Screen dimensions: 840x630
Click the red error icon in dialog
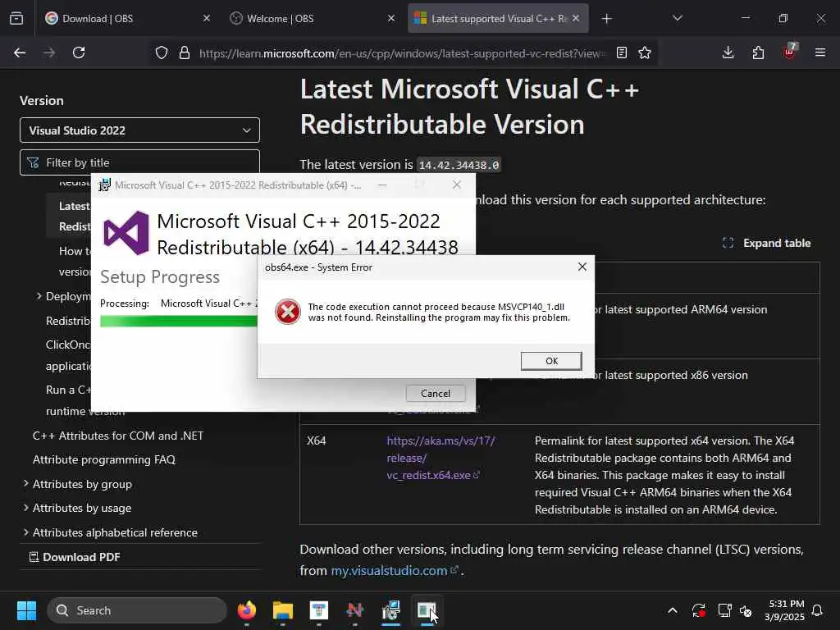288,312
